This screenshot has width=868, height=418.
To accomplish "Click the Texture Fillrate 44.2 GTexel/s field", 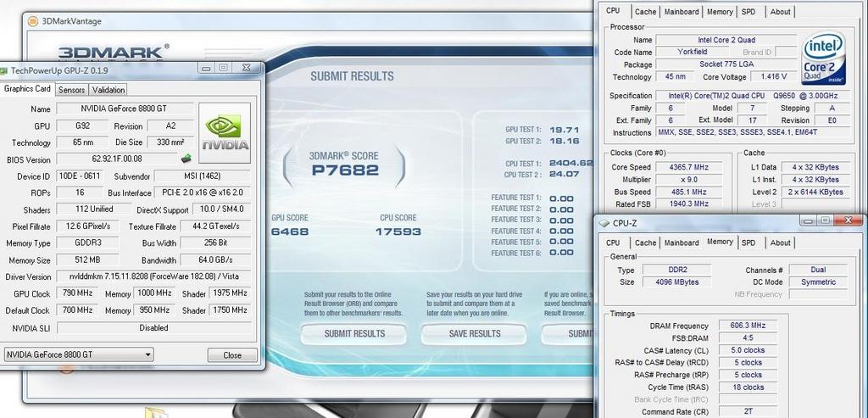I will pos(215,226).
